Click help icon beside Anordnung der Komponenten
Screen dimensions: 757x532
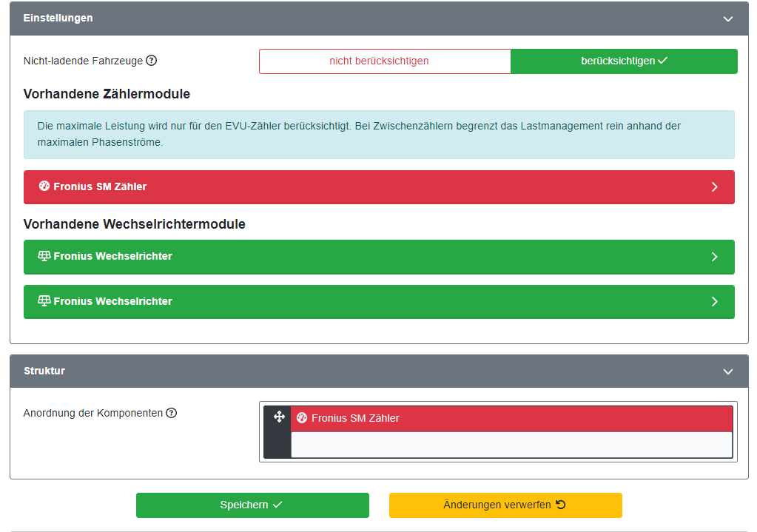point(172,413)
